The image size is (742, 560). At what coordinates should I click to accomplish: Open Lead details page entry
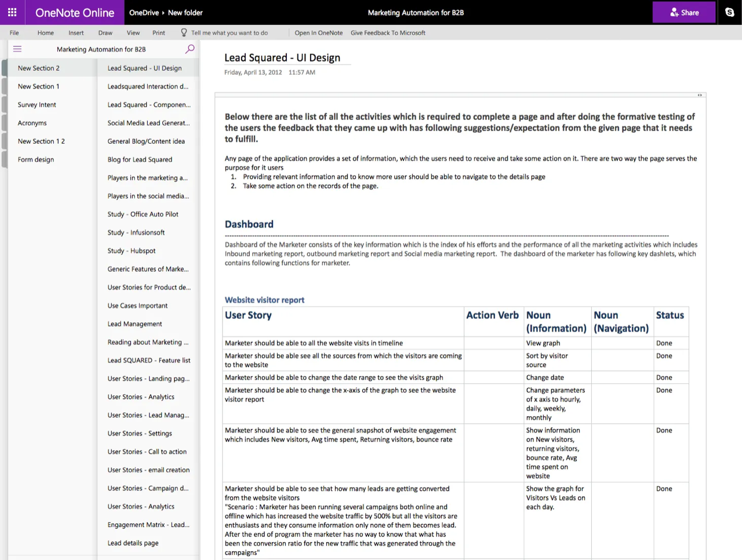tap(148, 543)
